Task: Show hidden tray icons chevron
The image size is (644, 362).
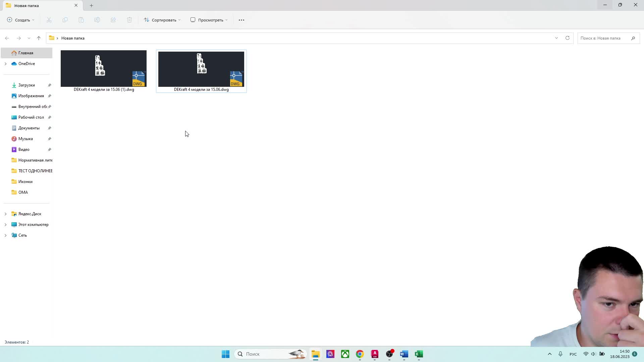Action: point(549,354)
